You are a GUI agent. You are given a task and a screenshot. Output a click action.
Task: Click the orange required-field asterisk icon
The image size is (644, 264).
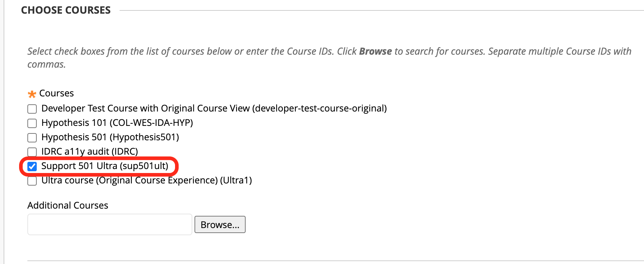32,94
